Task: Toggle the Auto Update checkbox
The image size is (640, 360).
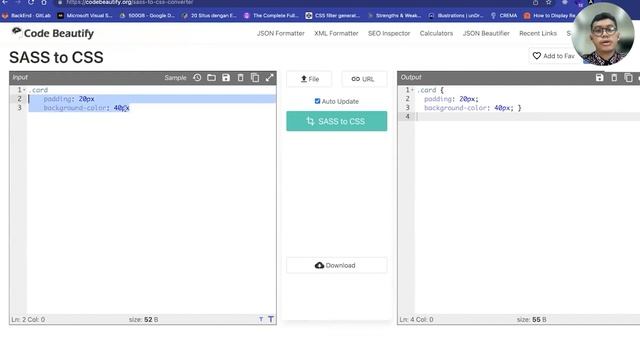Action: click(x=317, y=101)
